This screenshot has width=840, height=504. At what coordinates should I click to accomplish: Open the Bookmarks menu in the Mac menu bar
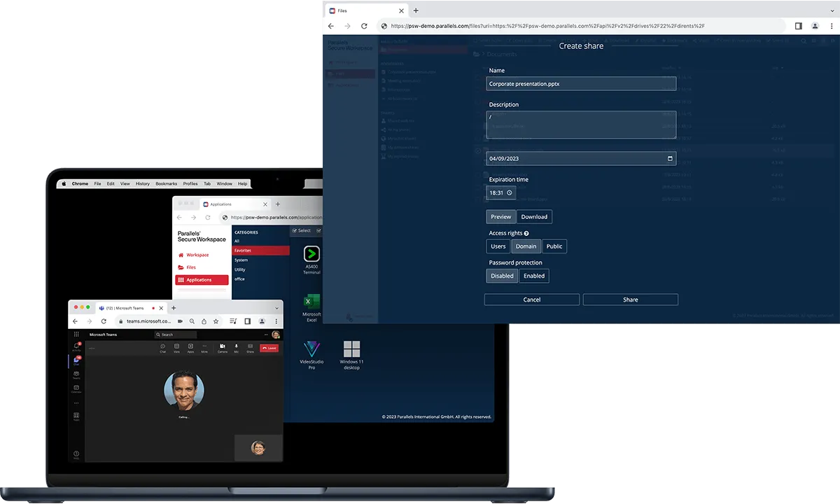(x=167, y=183)
